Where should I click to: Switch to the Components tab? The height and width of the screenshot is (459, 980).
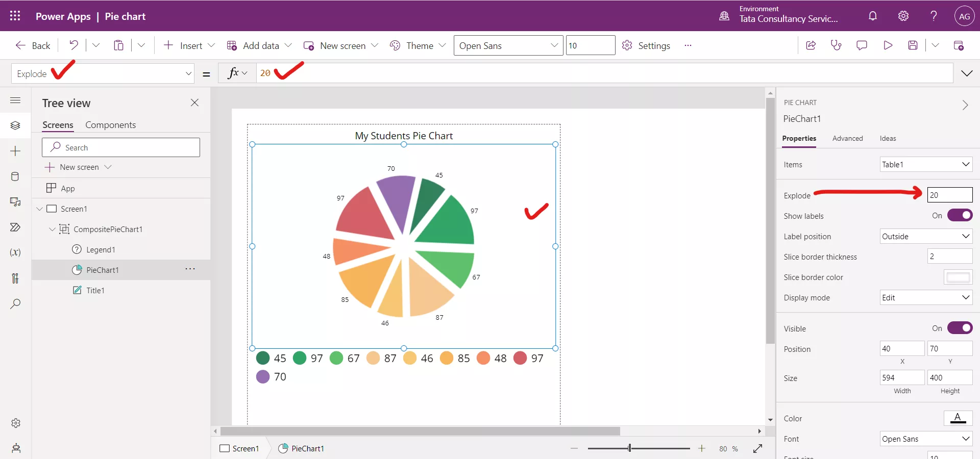pos(111,124)
